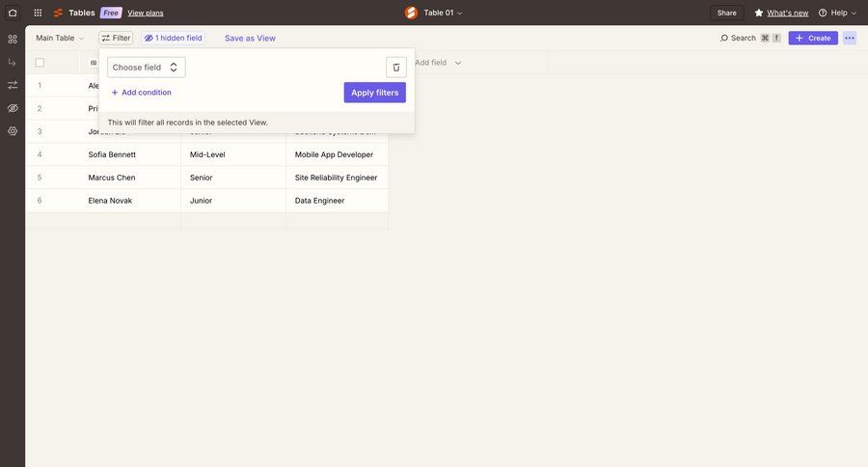
Task: Open the sidebar linked records arrow icon
Action: (x=13, y=62)
